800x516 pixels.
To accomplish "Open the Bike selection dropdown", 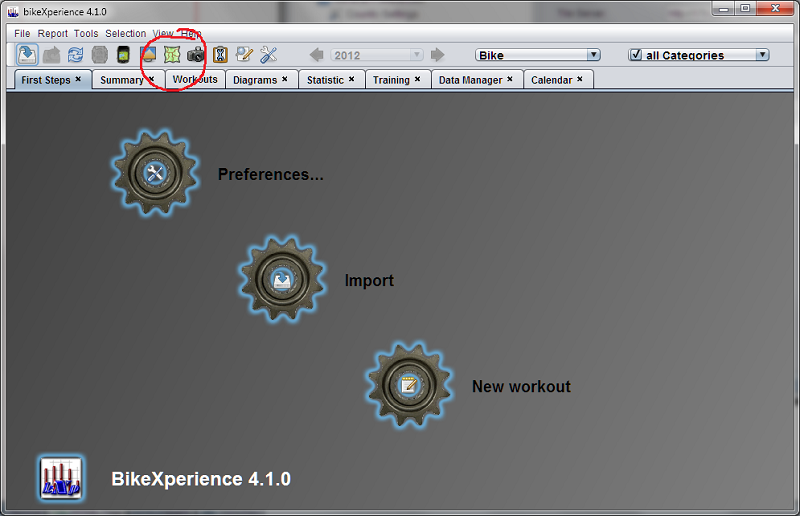I will [x=537, y=55].
